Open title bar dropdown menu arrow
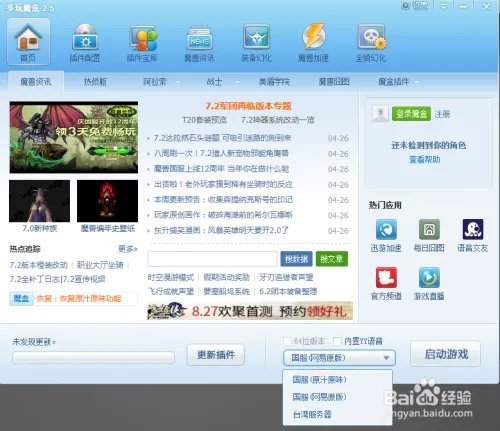This screenshot has width=500, height=431. 444,6
